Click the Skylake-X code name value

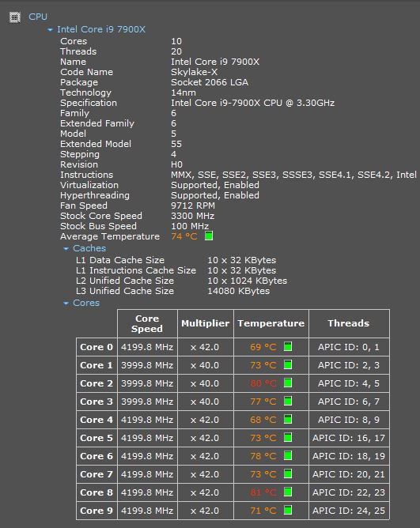[x=194, y=72]
